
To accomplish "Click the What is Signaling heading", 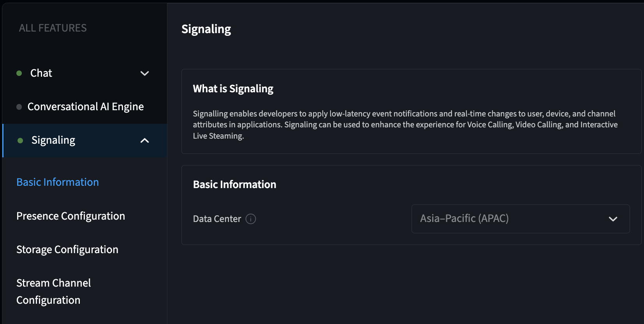I will [233, 89].
